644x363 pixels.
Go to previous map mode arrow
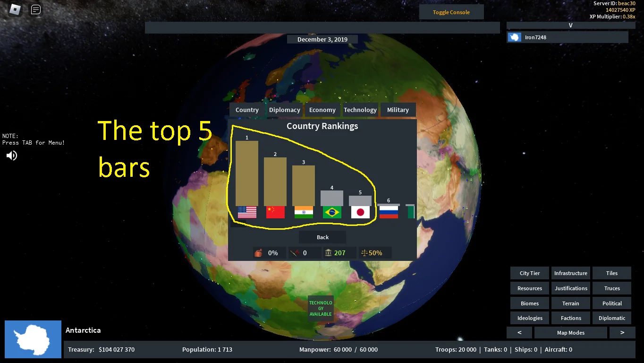click(x=519, y=333)
